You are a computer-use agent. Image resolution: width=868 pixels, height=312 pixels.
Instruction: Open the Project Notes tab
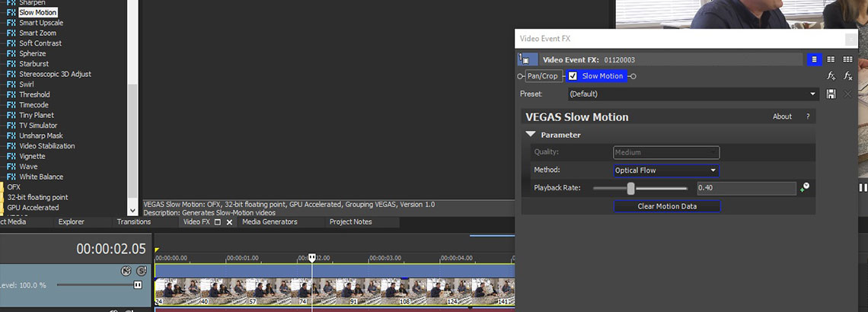pos(351,222)
